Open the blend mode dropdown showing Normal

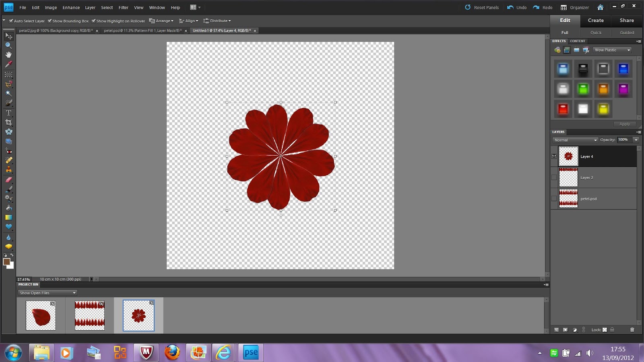coord(575,140)
